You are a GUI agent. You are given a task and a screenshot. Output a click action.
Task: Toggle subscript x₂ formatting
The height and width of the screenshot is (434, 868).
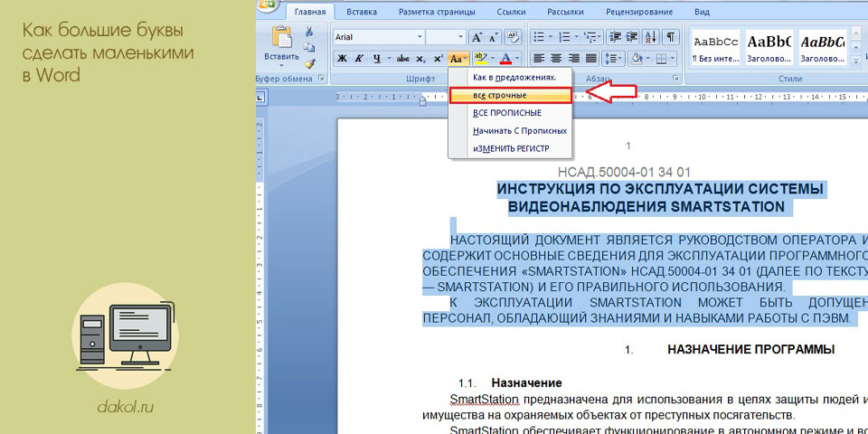point(420,58)
